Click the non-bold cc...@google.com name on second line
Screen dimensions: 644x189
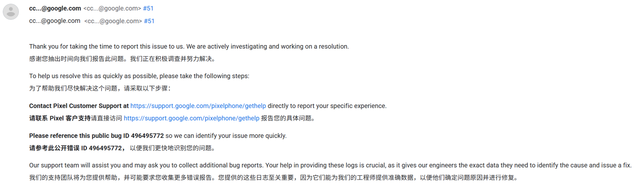tap(55, 21)
